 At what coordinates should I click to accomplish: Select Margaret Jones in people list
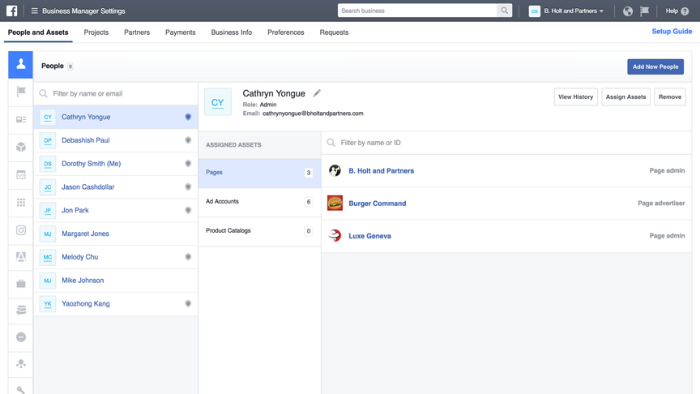click(x=116, y=233)
